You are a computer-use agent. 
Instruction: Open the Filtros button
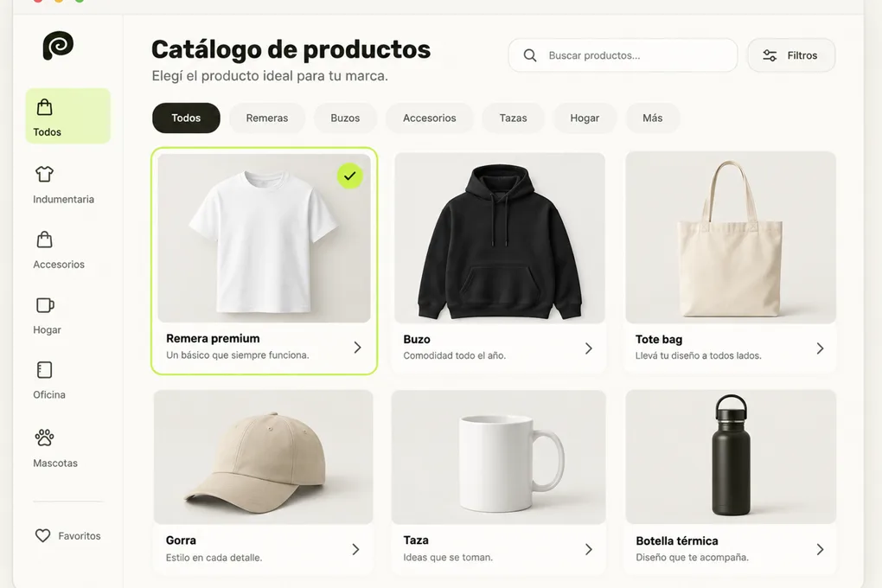point(791,55)
